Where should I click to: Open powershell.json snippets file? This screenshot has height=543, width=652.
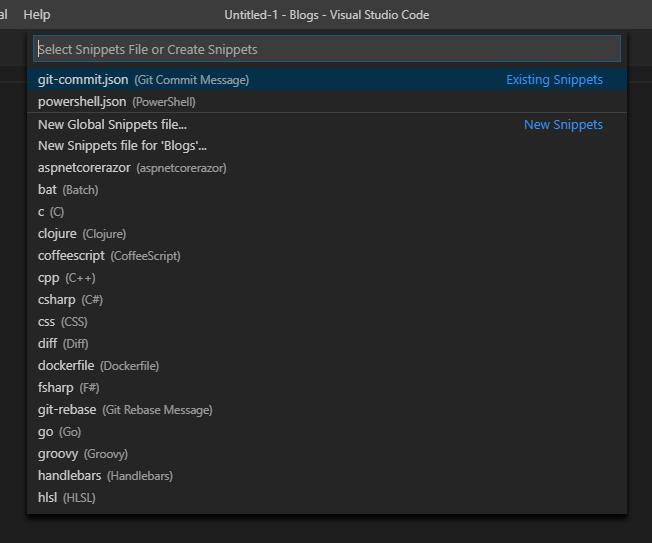(x=327, y=101)
